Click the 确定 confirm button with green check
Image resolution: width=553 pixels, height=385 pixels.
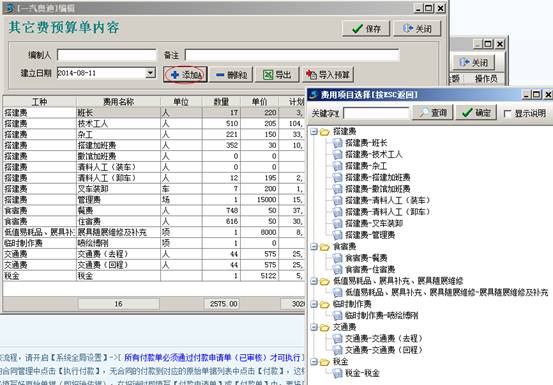point(476,112)
